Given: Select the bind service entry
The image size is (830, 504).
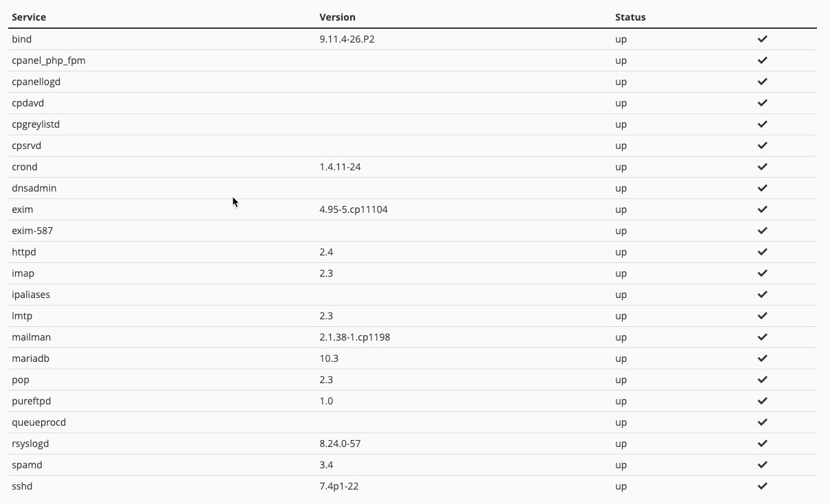Looking at the screenshot, I should pos(21,39).
